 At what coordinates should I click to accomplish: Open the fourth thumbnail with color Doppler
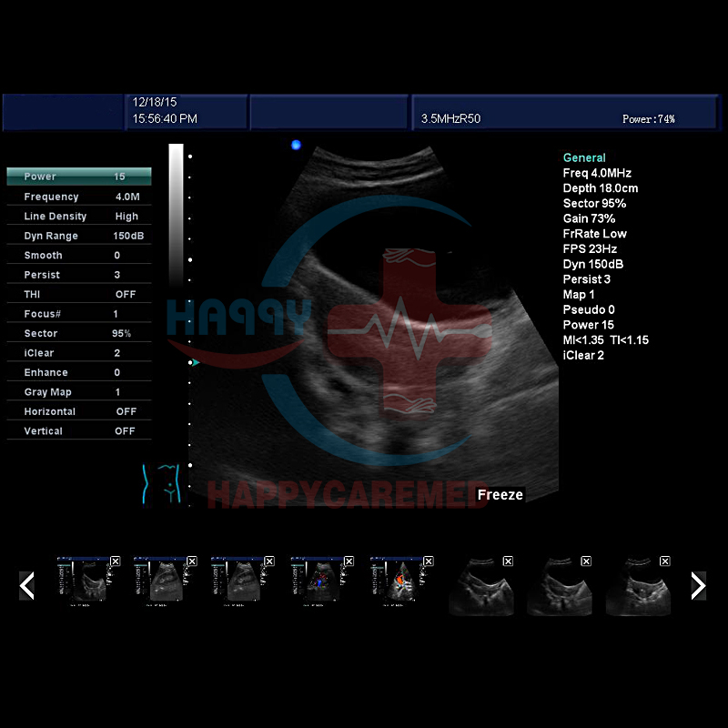point(318,582)
